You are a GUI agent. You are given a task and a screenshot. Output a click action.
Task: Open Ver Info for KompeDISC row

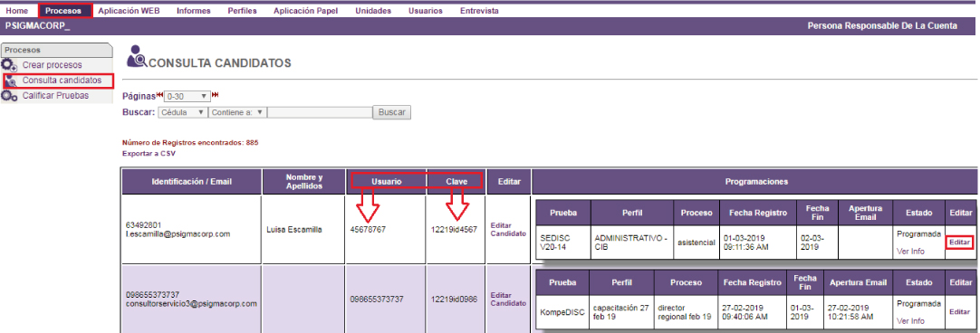(910, 321)
